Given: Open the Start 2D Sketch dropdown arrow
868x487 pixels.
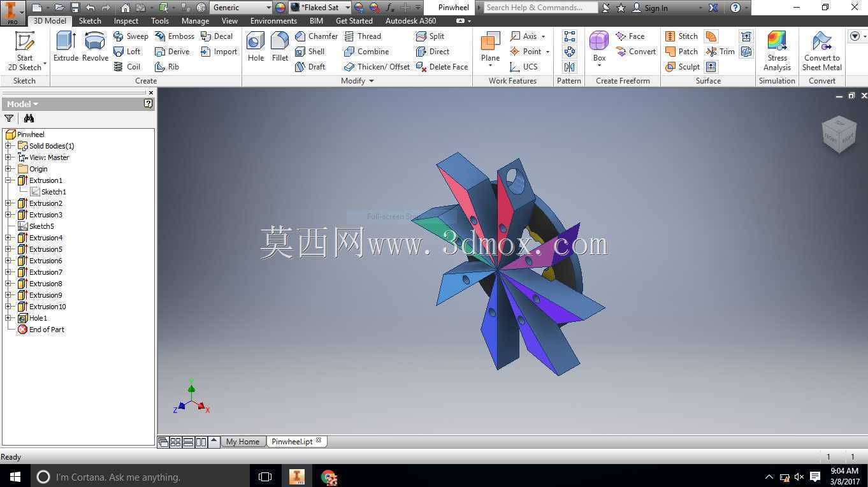Looking at the screenshot, I should click(45, 64).
